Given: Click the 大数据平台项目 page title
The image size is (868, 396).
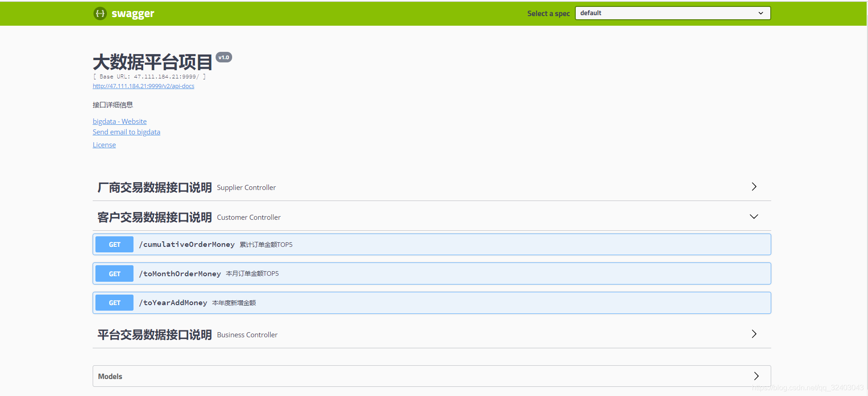Looking at the screenshot, I should tap(153, 62).
